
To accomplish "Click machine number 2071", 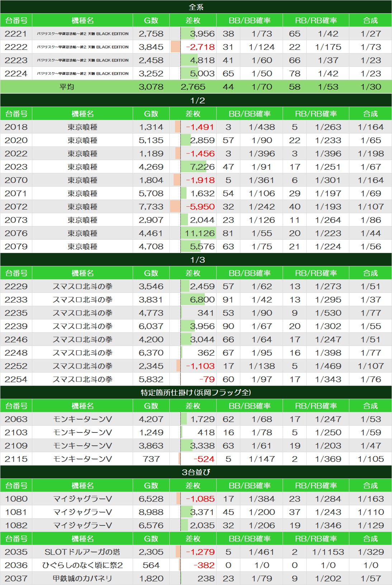I will point(16,193).
